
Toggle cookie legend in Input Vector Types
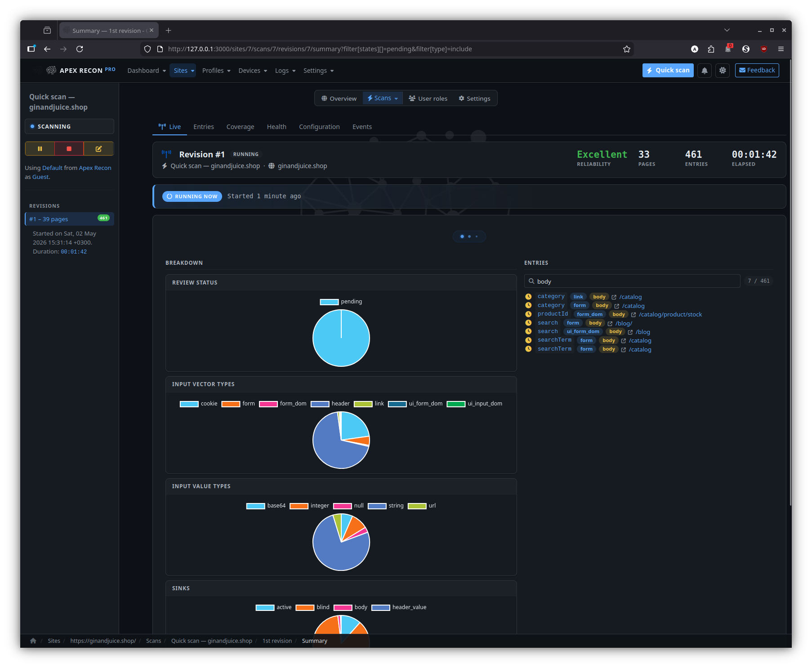click(x=198, y=404)
